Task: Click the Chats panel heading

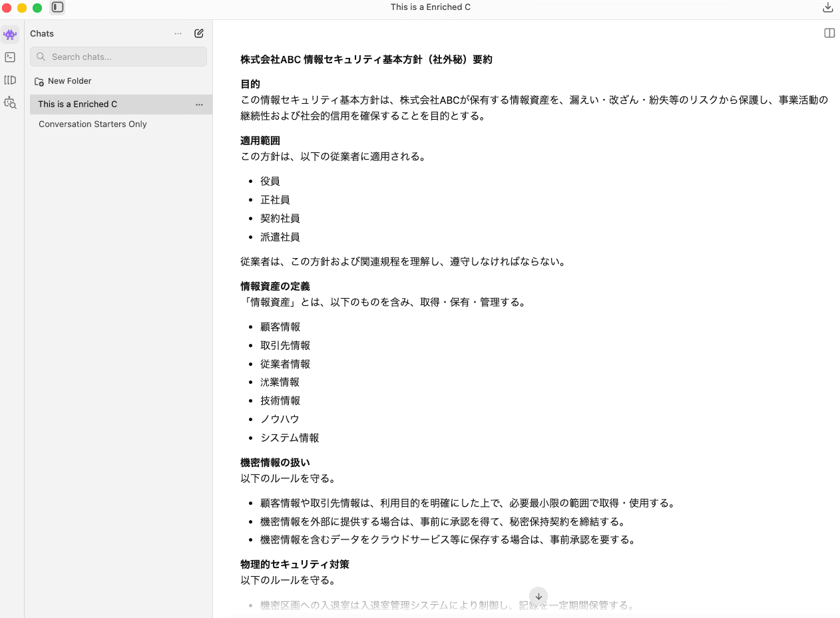Action: (42, 33)
